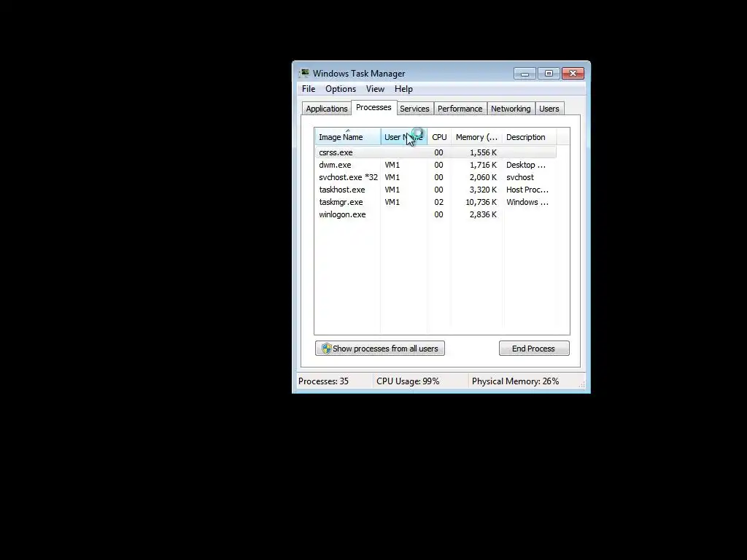The width and height of the screenshot is (747, 560).
Task: Go to the Performance tab
Action: pos(460,109)
